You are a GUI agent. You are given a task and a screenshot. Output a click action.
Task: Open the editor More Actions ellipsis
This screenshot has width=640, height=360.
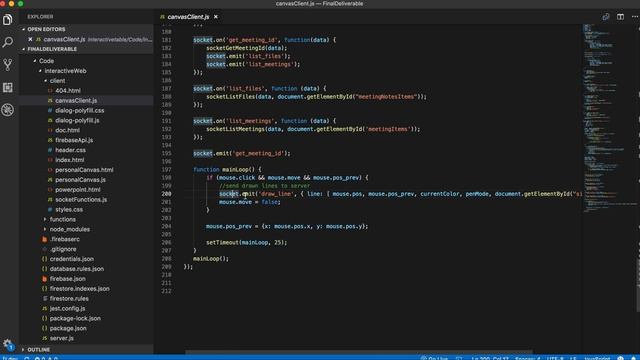635,17
